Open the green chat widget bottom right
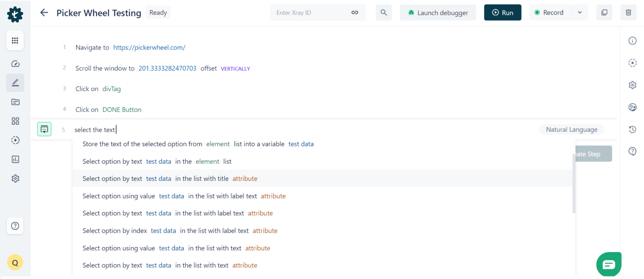 pyautogui.click(x=609, y=264)
